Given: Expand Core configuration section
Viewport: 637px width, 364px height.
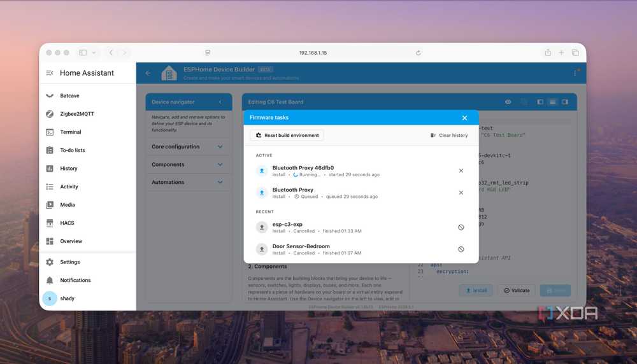Looking at the screenshot, I should click(189, 146).
